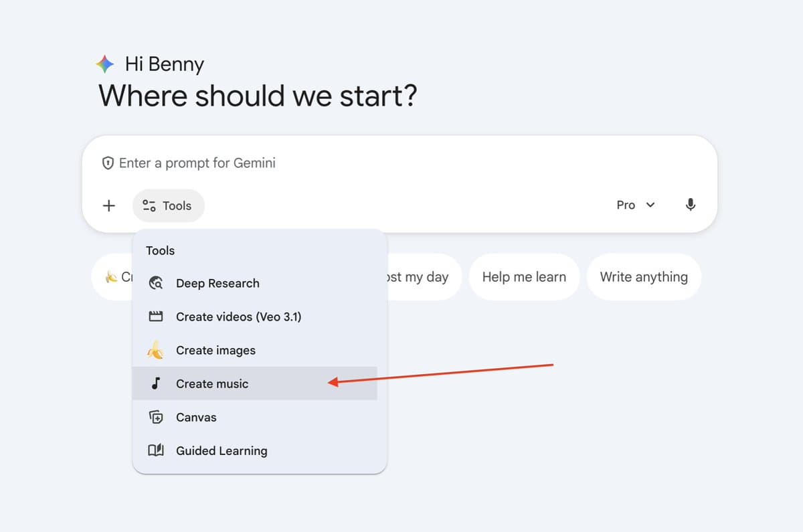Click the Guided Learning book icon
The image size is (803, 532).
(x=156, y=450)
